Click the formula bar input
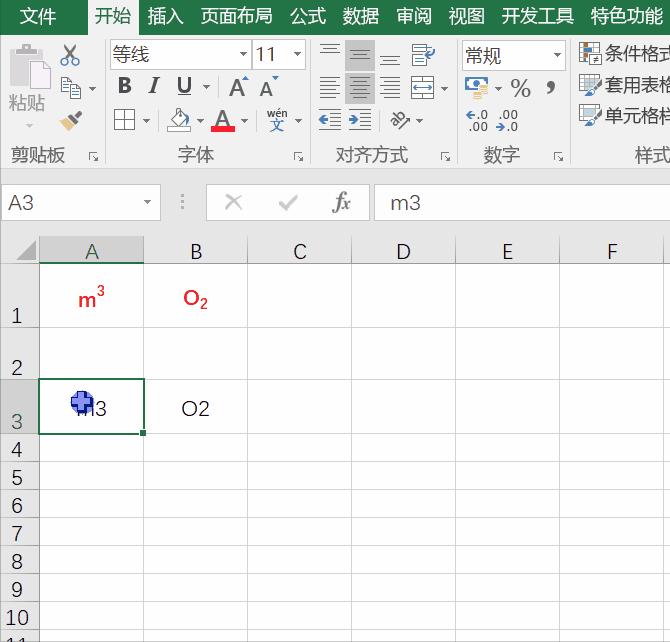This screenshot has height=642, width=670. coord(522,203)
